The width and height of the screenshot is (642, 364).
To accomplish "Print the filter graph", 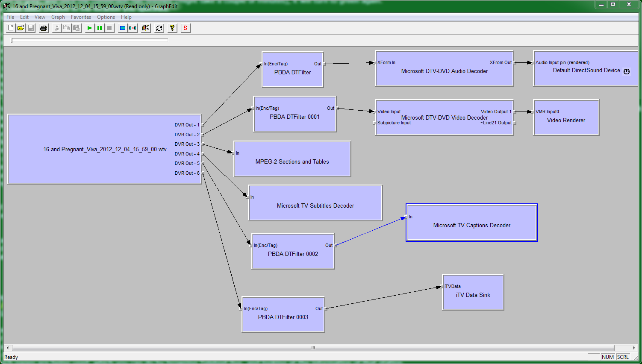I will (x=44, y=28).
